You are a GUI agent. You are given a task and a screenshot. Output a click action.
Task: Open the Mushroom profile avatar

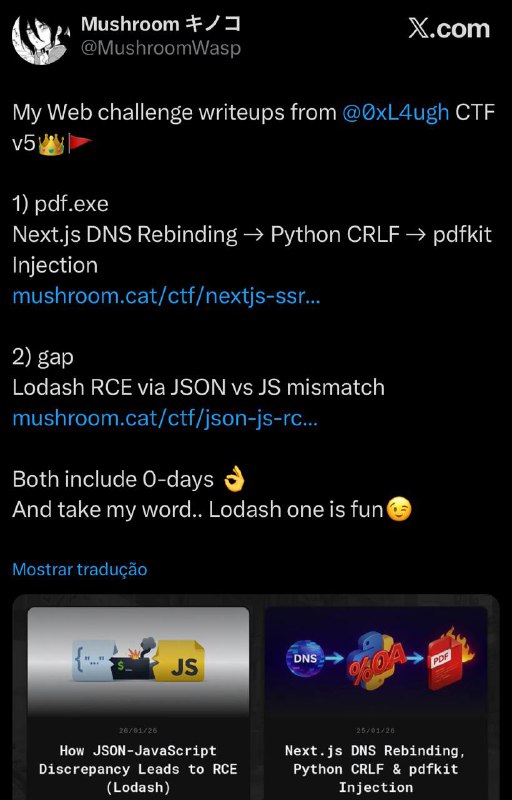[40, 38]
